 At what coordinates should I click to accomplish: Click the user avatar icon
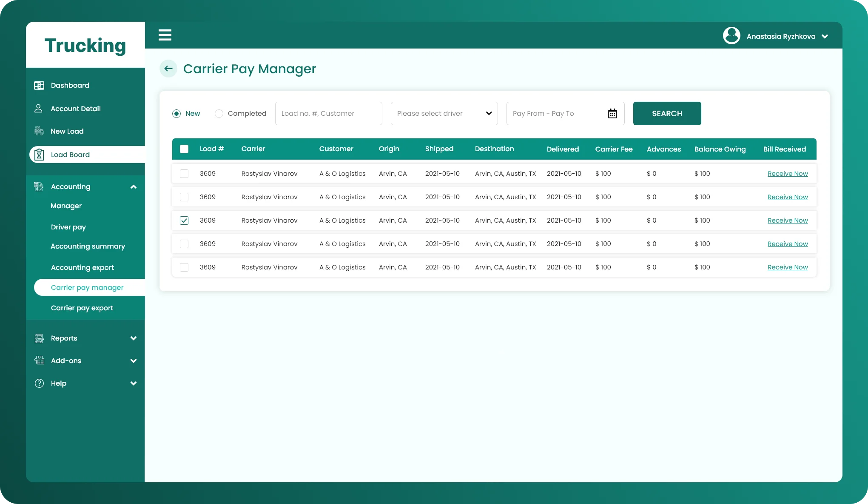click(x=731, y=36)
